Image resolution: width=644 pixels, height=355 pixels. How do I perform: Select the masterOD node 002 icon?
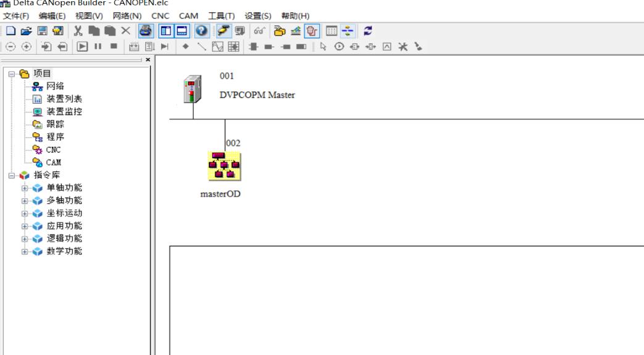[x=224, y=167]
